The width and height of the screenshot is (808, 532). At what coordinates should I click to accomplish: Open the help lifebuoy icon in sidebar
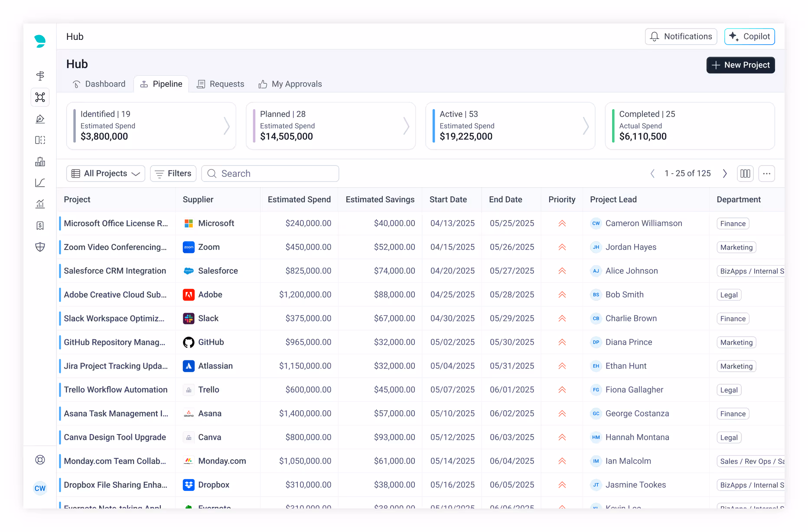point(40,460)
